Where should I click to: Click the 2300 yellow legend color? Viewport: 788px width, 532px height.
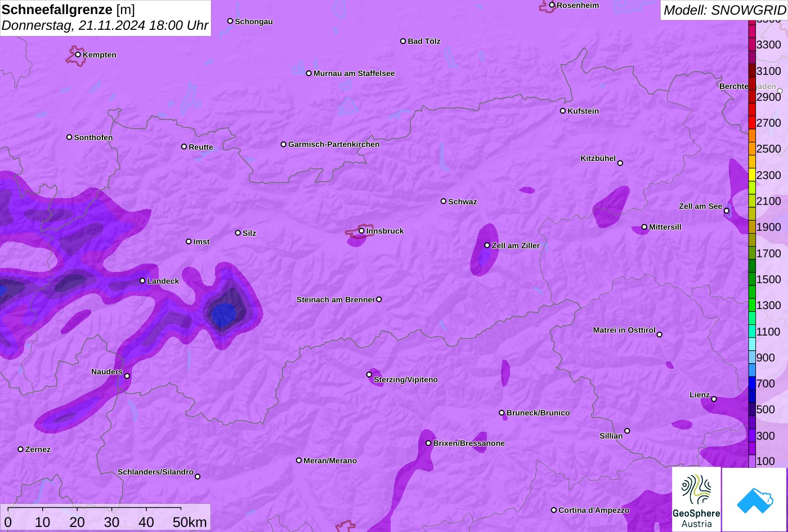(x=752, y=175)
